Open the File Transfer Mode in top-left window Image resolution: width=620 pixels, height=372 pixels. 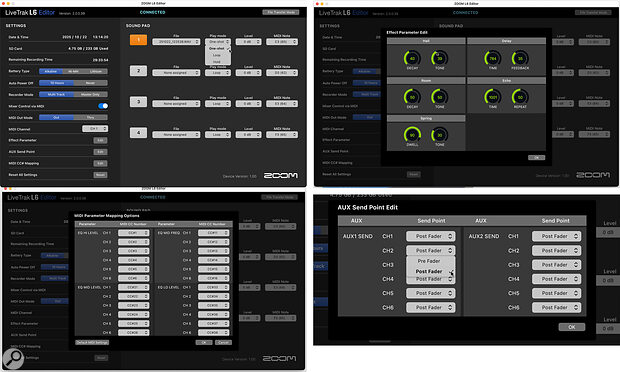pyautogui.click(x=281, y=12)
